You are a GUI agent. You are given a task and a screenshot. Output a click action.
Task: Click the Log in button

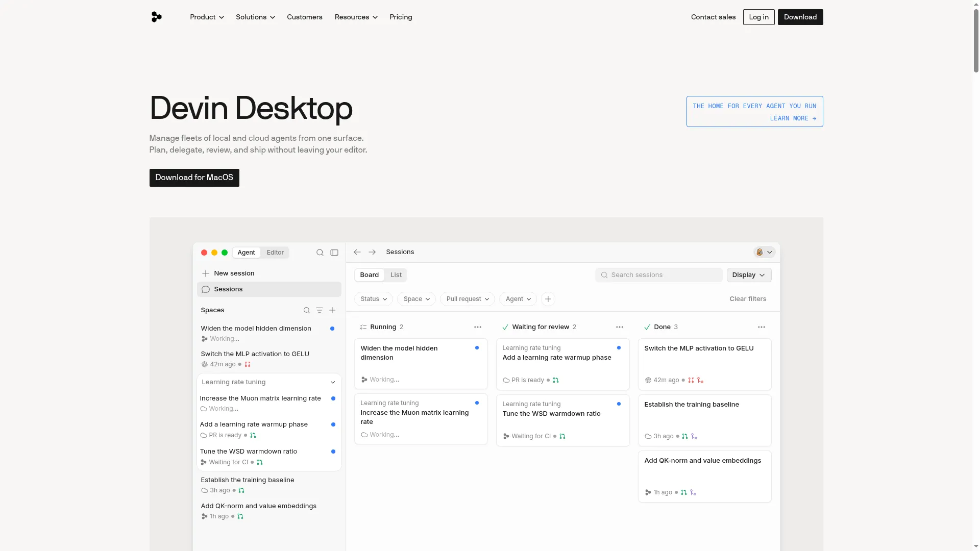(x=758, y=17)
